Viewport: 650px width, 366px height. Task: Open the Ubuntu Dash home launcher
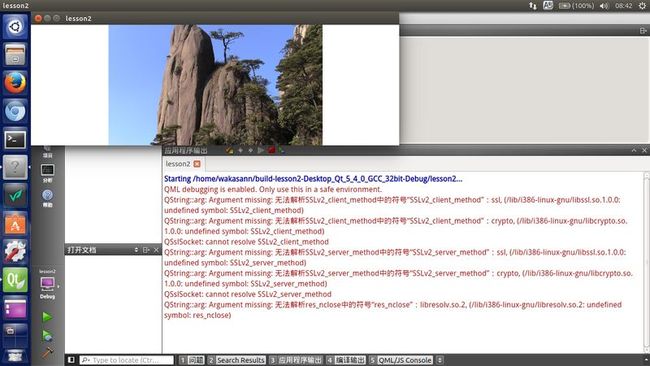(x=15, y=27)
